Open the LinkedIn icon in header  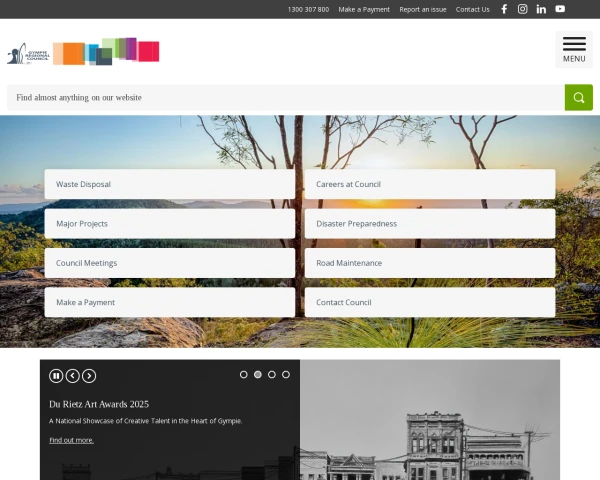coord(541,9)
